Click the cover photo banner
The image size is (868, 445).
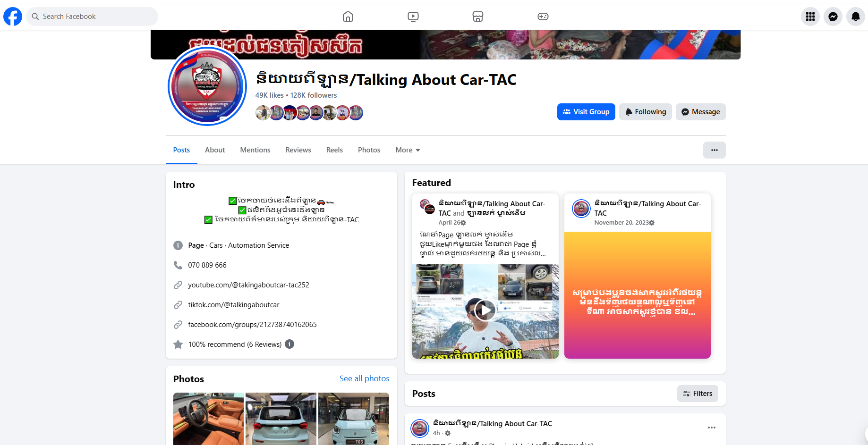445,44
